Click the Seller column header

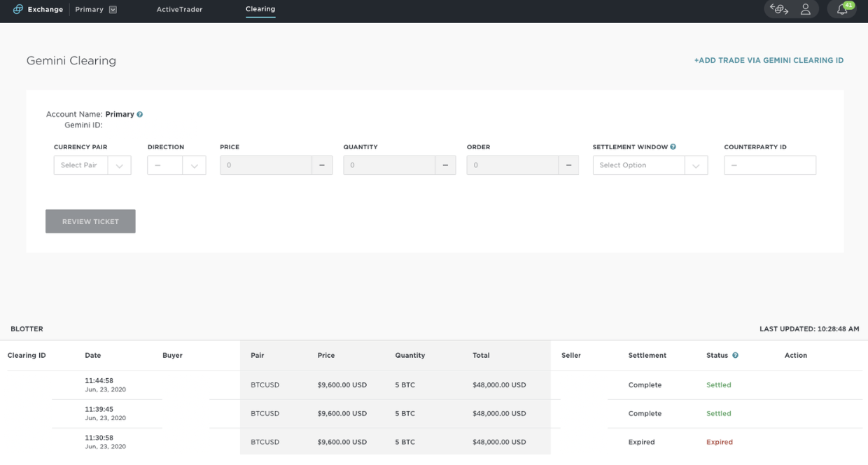571,355
